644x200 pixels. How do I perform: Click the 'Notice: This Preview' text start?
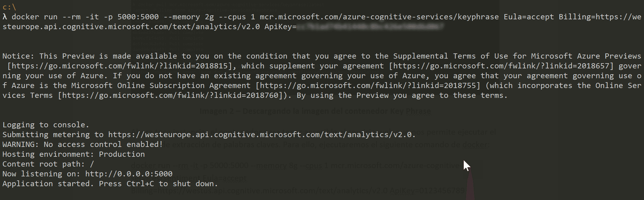[48, 56]
